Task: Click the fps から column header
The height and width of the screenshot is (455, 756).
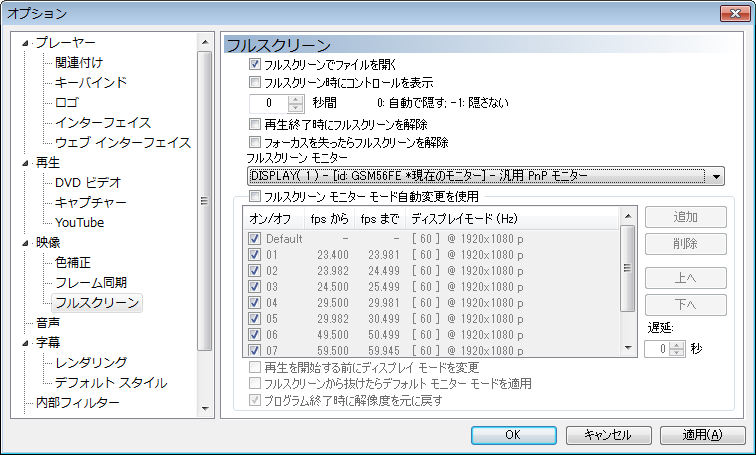Action: pos(329,219)
